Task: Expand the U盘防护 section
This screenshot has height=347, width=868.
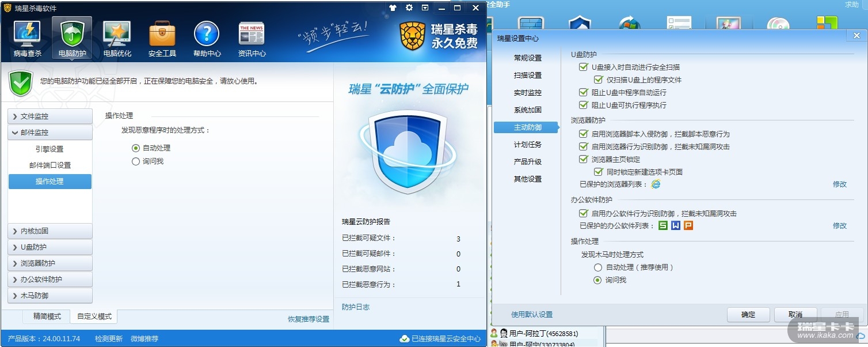Action: [x=50, y=247]
